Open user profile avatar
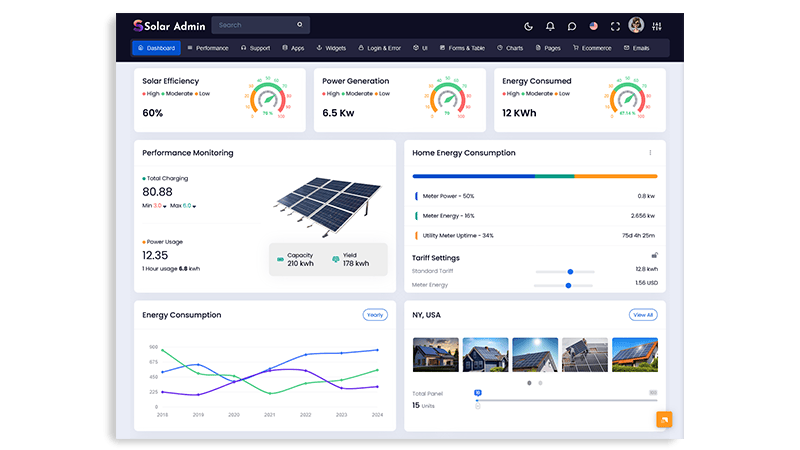This screenshot has width=800, height=450. coord(636,24)
